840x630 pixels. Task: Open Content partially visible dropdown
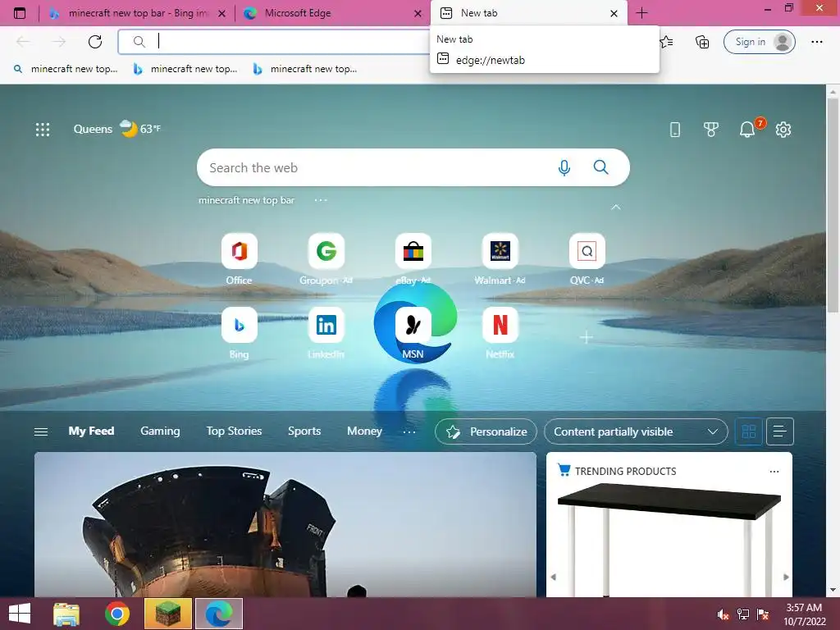pos(636,431)
